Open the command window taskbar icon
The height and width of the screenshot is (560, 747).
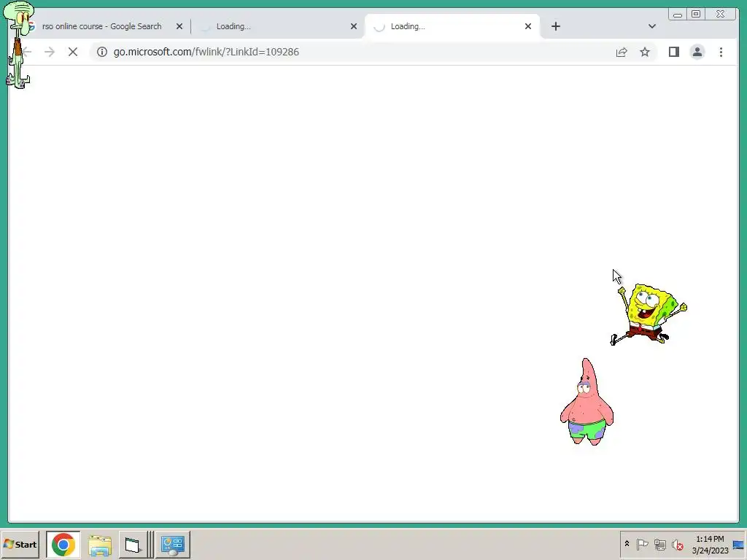tap(133, 544)
